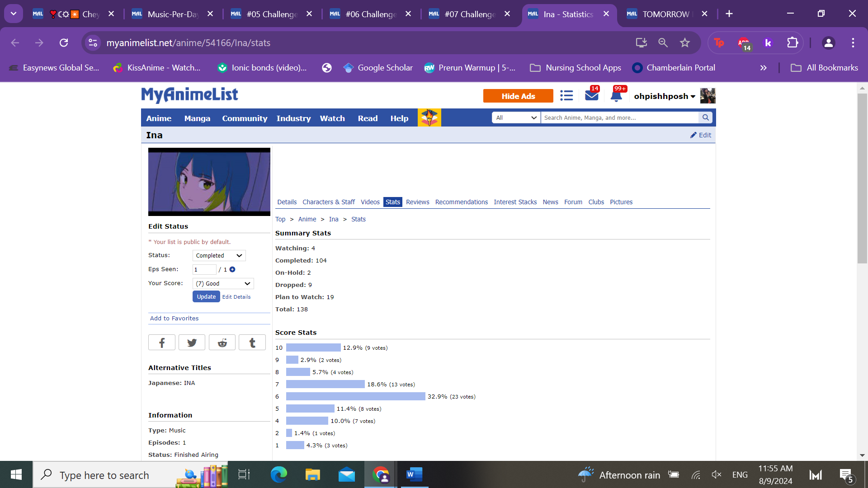Click the Tumblr share icon
The height and width of the screenshot is (488, 868).
(x=252, y=343)
